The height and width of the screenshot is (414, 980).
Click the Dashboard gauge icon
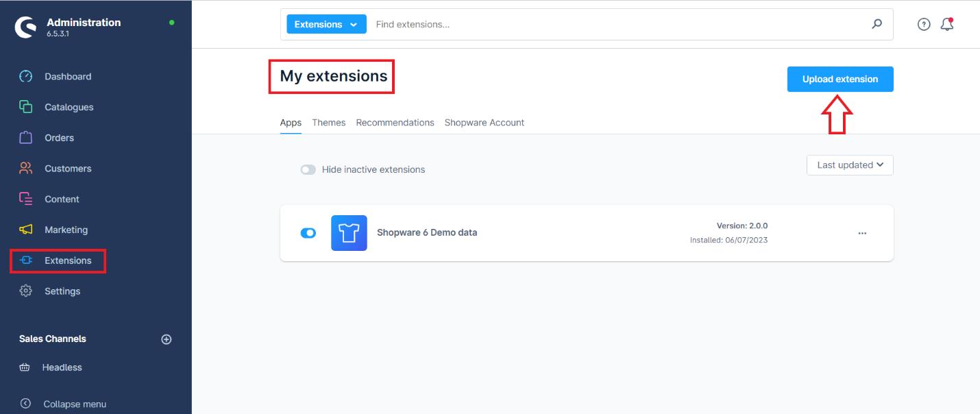coord(26,77)
